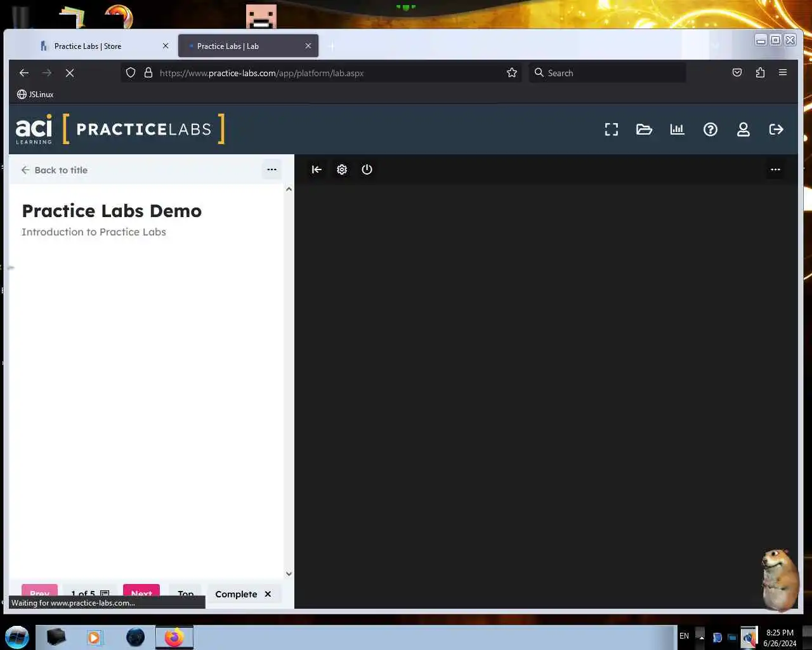Image resolution: width=812 pixels, height=650 pixels.
Task: Click the Complete button
Action: tap(244, 594)
